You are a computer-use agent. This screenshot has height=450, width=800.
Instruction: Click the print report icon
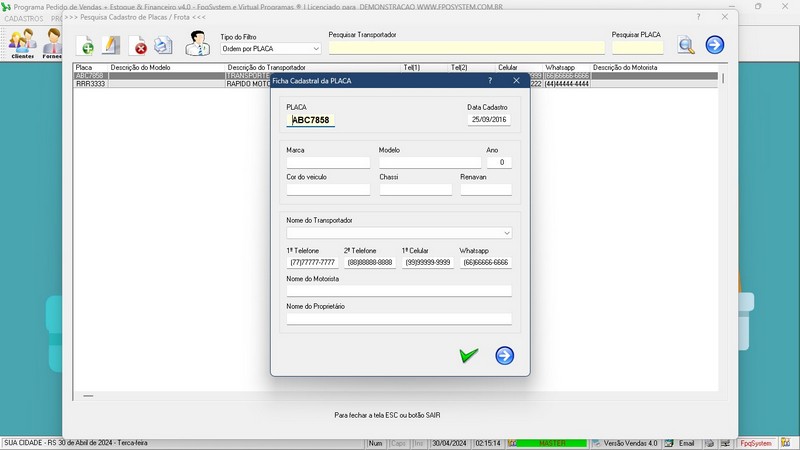click(x=163, y=45)
